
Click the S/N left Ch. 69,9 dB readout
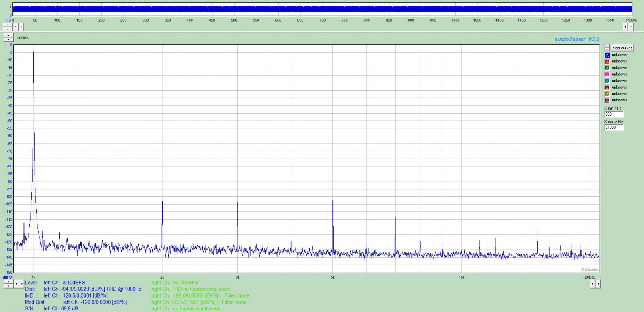[52, 308]
